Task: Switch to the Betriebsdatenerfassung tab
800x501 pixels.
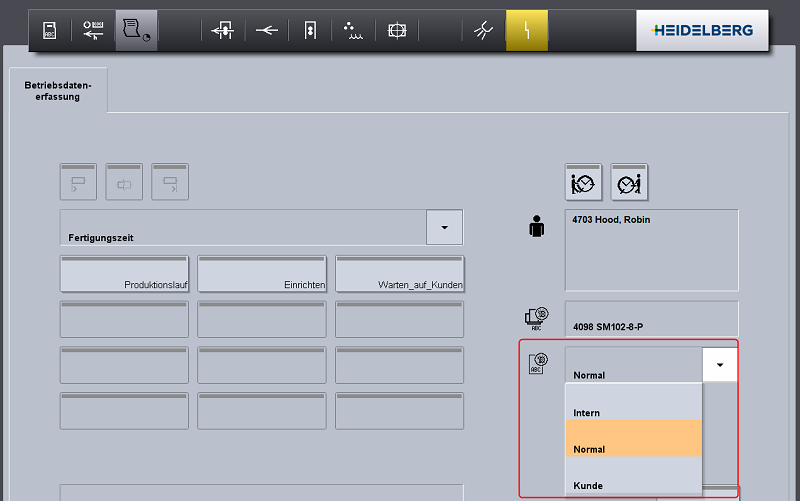Action: click(58, 91)
